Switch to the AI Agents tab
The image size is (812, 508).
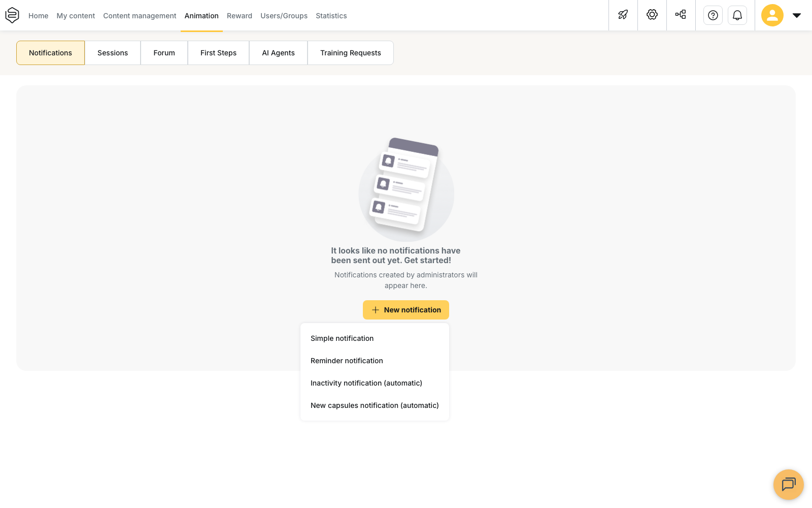tap(279, 53)
